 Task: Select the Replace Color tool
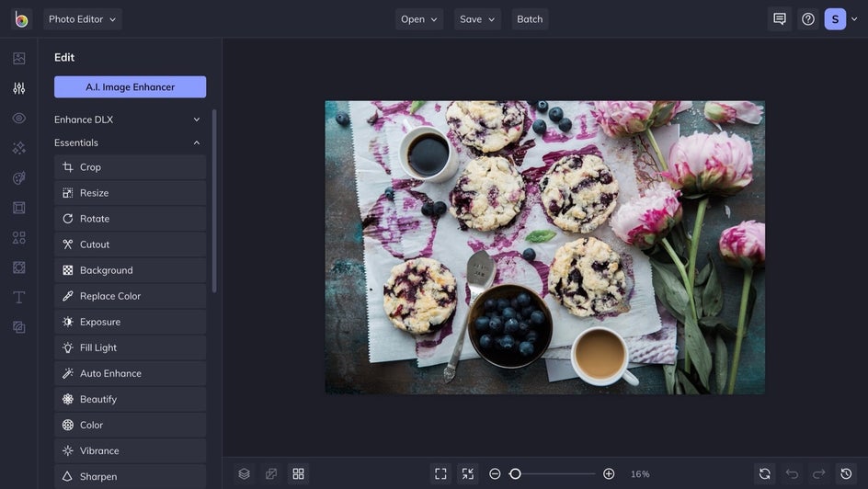click(130, 296)
